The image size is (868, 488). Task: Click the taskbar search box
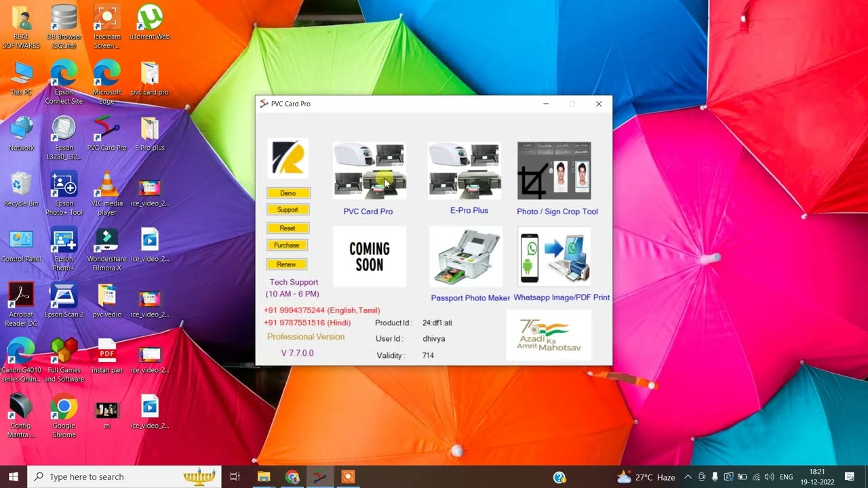[125, 476]
